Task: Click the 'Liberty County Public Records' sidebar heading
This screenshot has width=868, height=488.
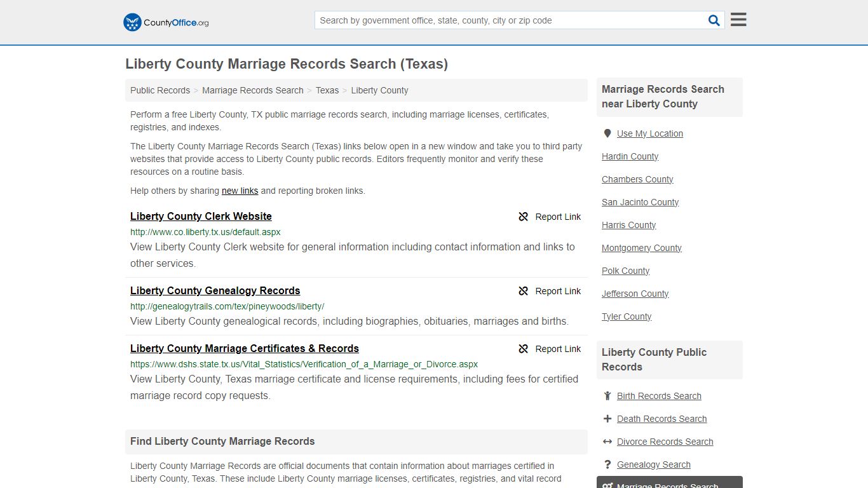Action: click(x=654, y=360)
